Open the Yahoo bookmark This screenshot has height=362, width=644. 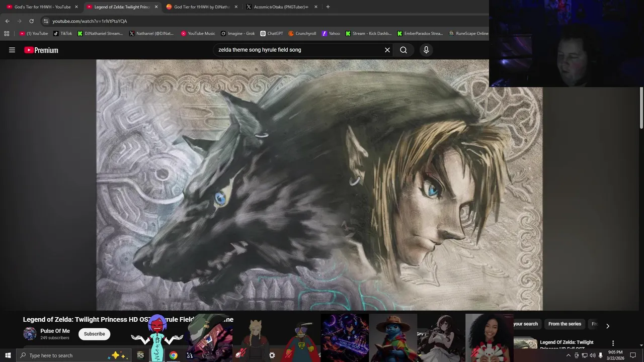tap(331, 34)
